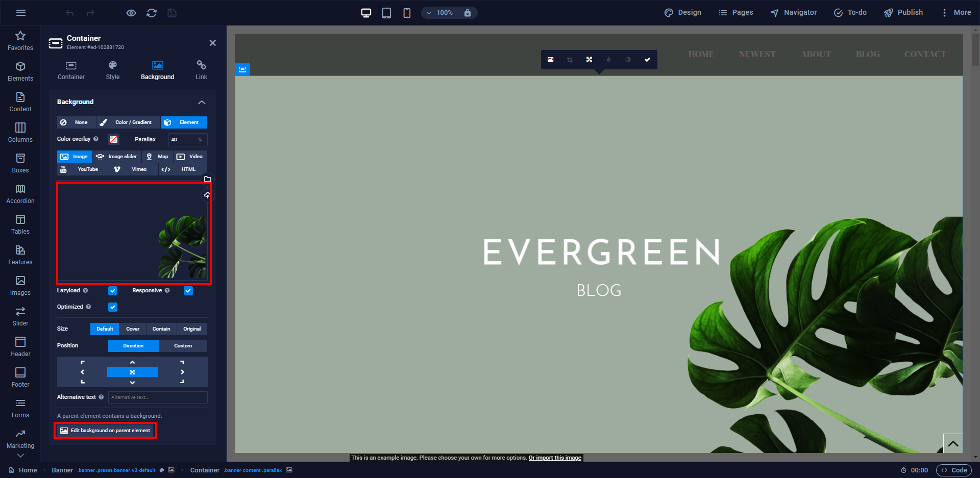Viewport: 980px width, 478px height.
Task: Open the 100% zoom dropdown
Action: pyautogui.click(x=439, y=13)
